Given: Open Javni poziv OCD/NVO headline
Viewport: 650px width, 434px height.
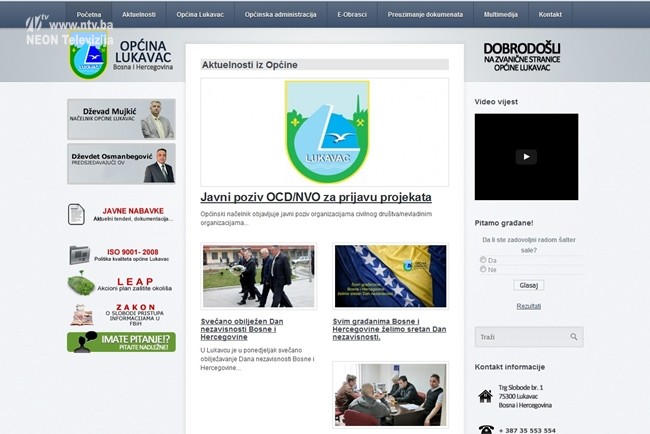Looking at the screenshot, I should click(315, 197).
